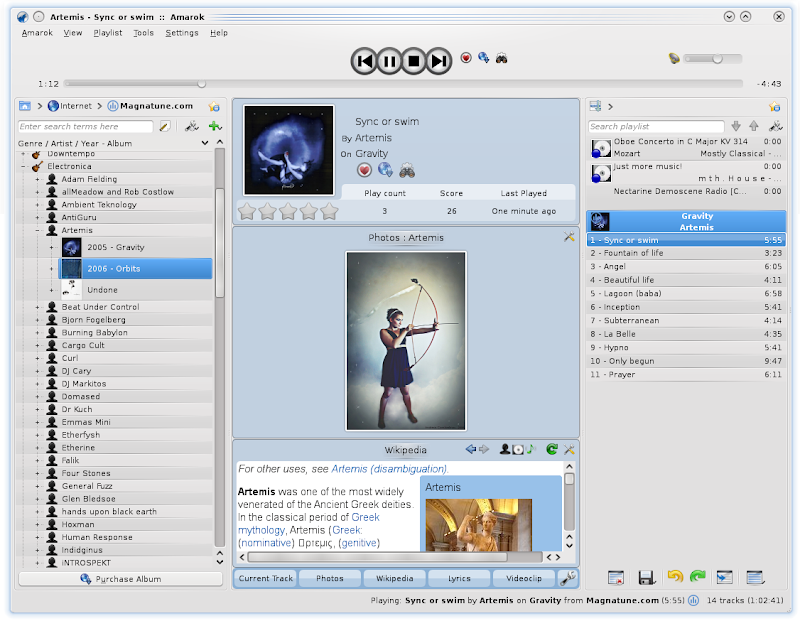Open the View menu
Viewport: 800px width, 621px height.
73,33
